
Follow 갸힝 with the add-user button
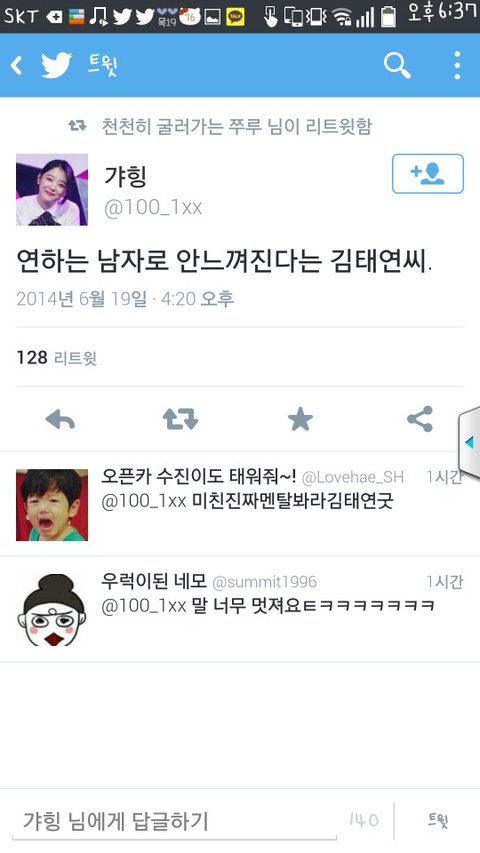pos(428,174)
